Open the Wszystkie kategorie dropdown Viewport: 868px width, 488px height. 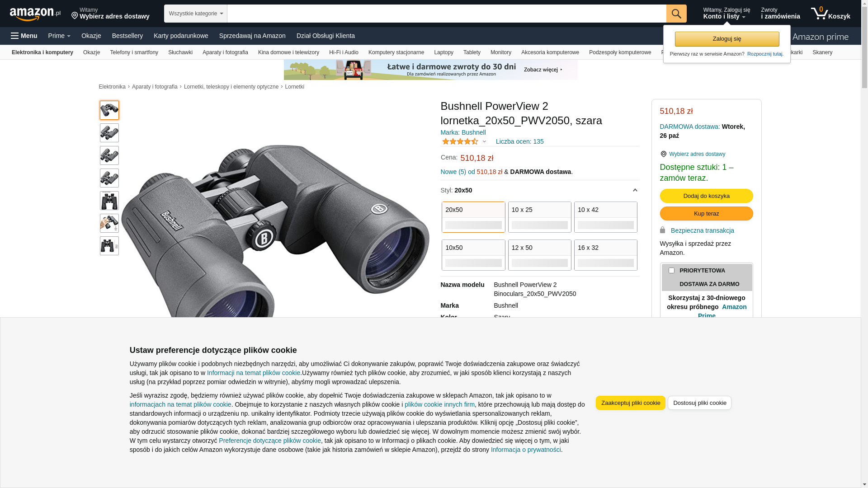click(x=195, y=14)
